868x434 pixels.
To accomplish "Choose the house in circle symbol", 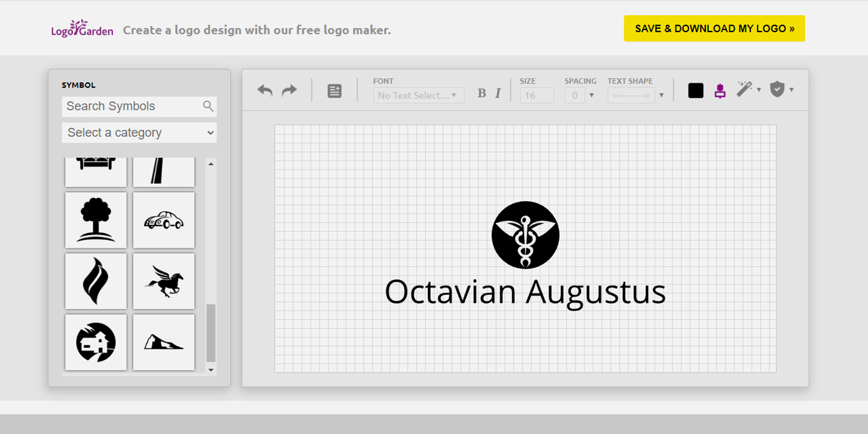I will pos(96,342).
